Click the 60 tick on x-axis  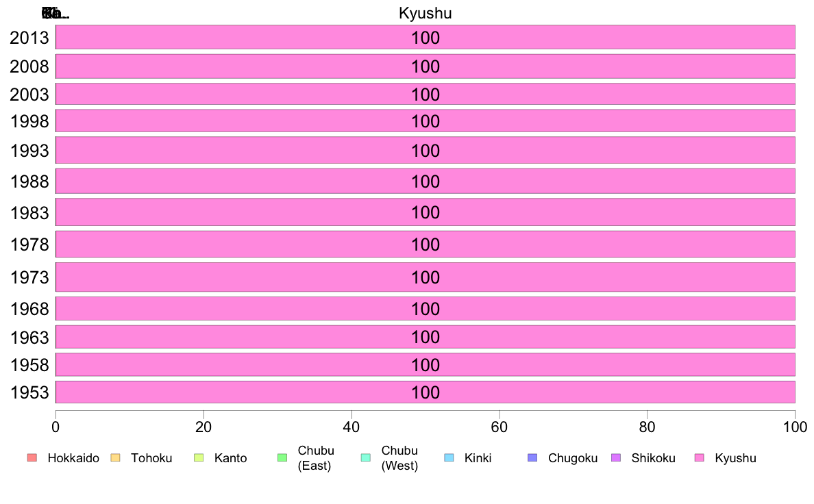click(500, 427)
